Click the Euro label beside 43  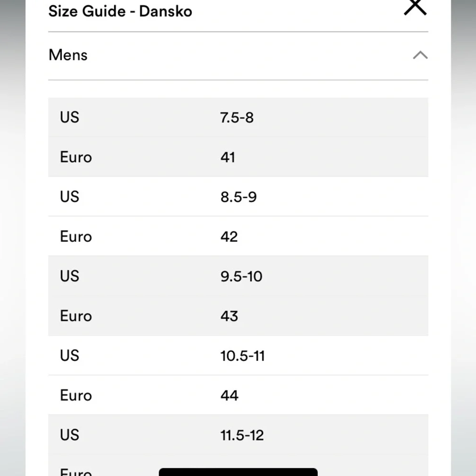pos(76,316)
